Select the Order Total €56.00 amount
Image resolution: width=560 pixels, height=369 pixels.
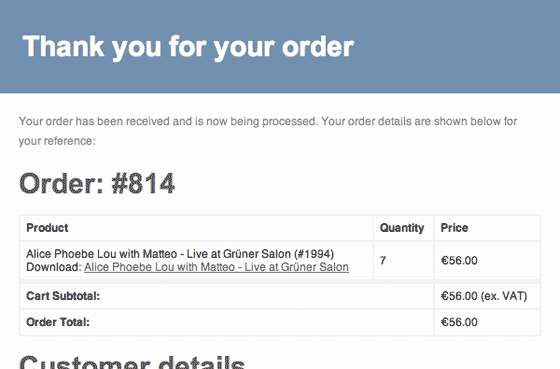pyautogui.click(x=459, y=322)
